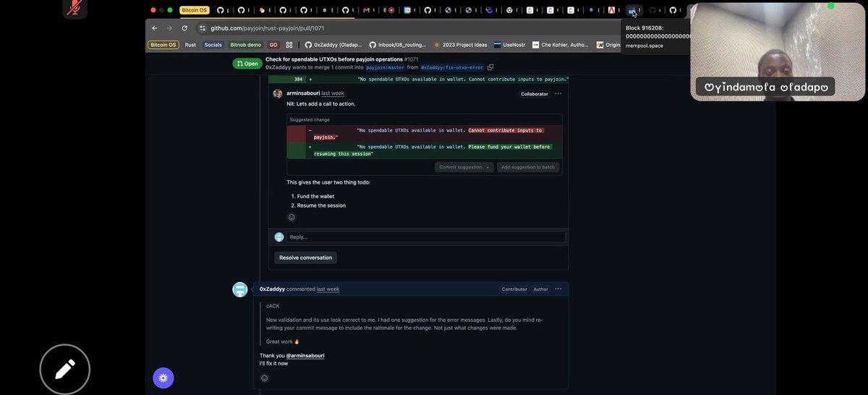Viewport: 868px width, 395px height.
Task: Go back to the previous page
Action: [x=155, y=28]
